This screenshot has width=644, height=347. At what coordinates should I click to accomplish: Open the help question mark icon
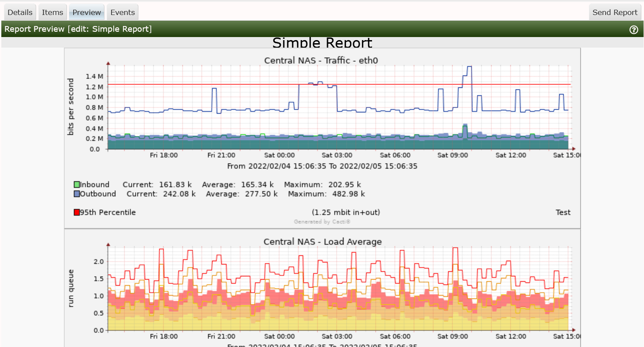coord(634,30)
